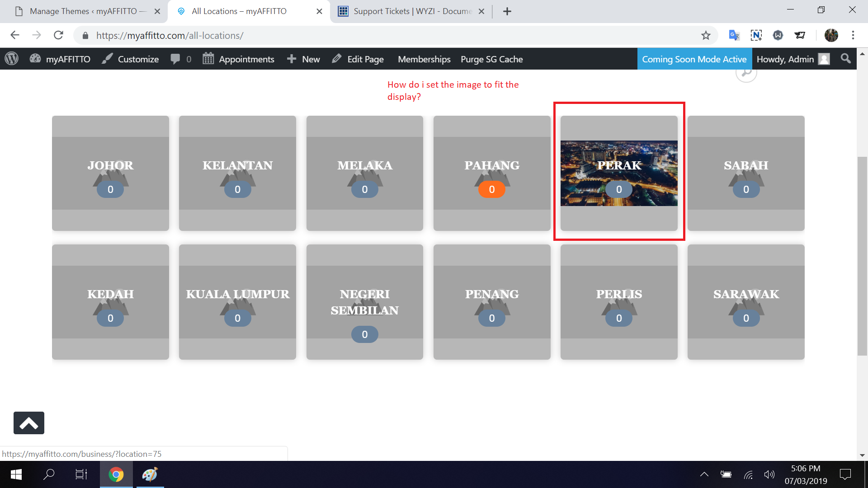This screenshot has height=488, width=868.
Task: Open Chrome three-dot menu
Action: (x=853, y=35)
